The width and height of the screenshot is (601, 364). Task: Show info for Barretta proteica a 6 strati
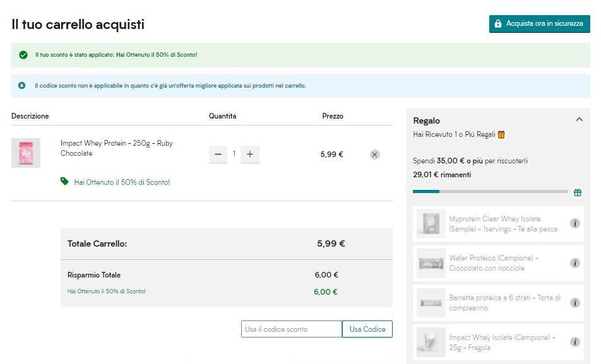coord(574,303)
